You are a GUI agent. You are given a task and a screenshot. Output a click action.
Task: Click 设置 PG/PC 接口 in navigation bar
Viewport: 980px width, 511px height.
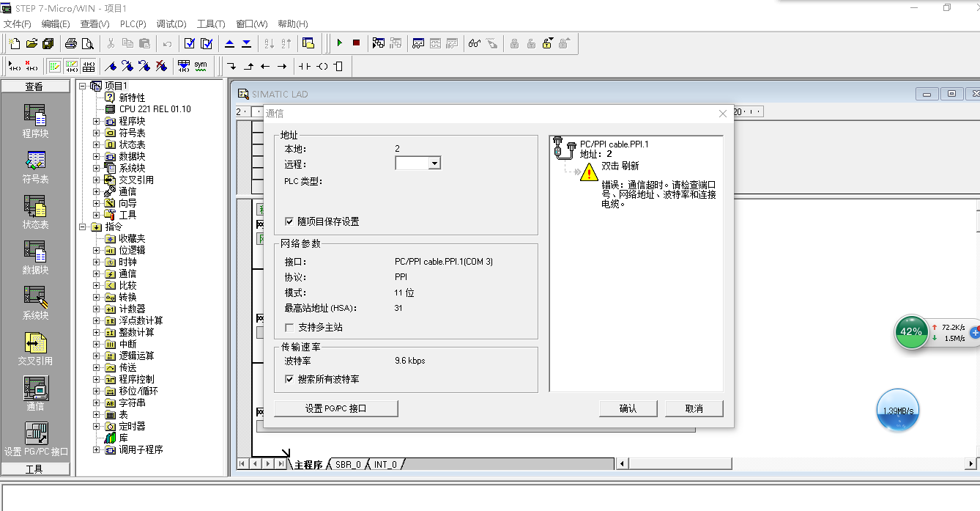click(35, 438)
